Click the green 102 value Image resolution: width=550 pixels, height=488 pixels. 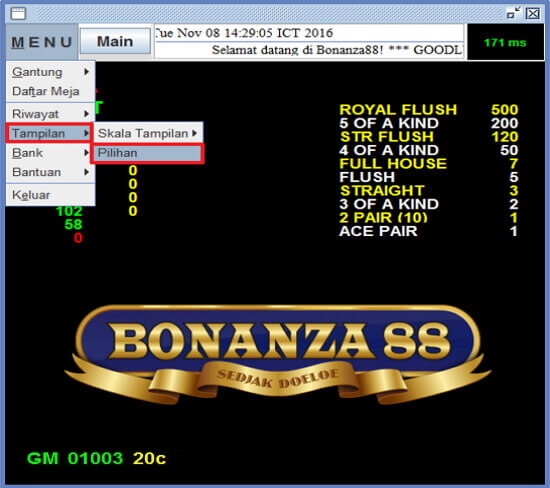click(x=69, y=211)
